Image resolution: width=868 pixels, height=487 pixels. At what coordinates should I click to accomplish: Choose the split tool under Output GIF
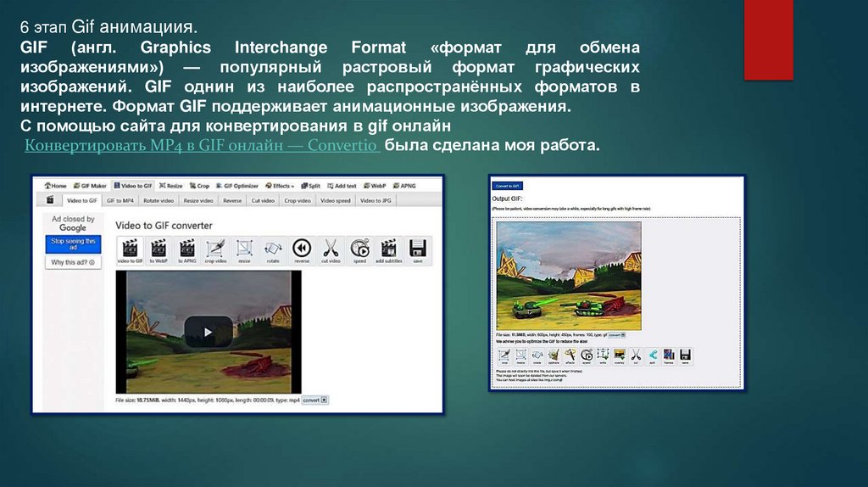653,356
